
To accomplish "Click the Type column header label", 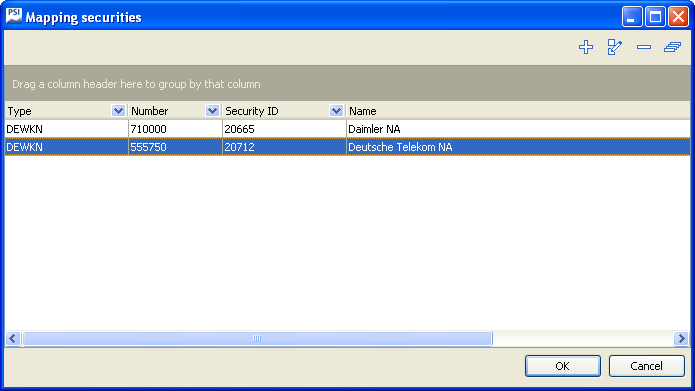I will point(20,111).
